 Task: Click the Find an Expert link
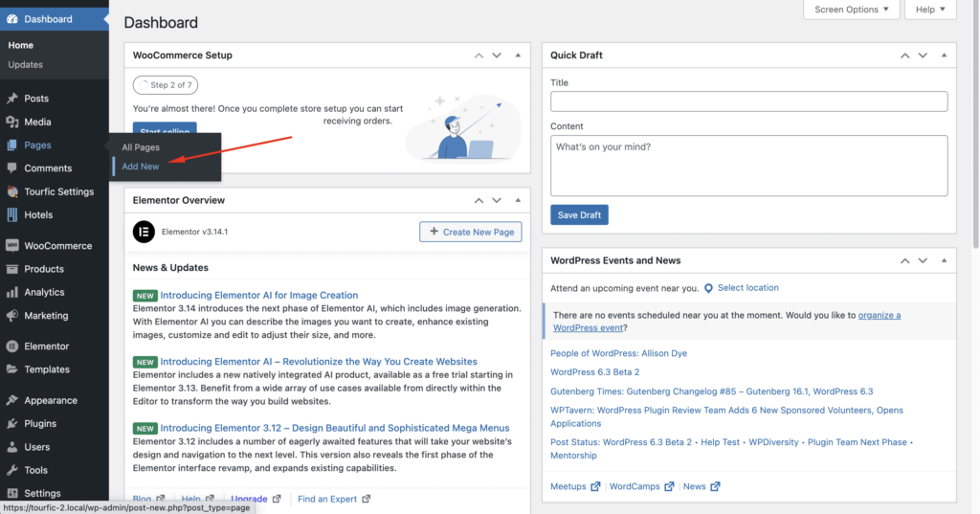tap(327, 499)
